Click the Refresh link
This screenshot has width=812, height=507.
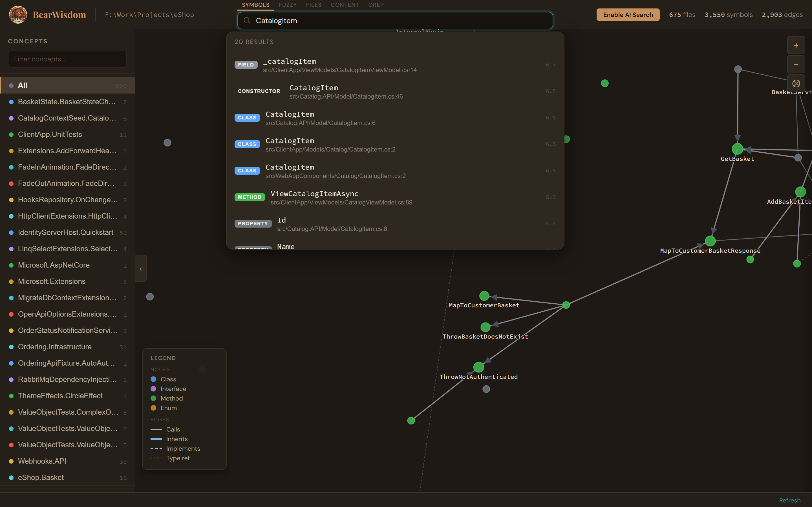pos(789,500)
